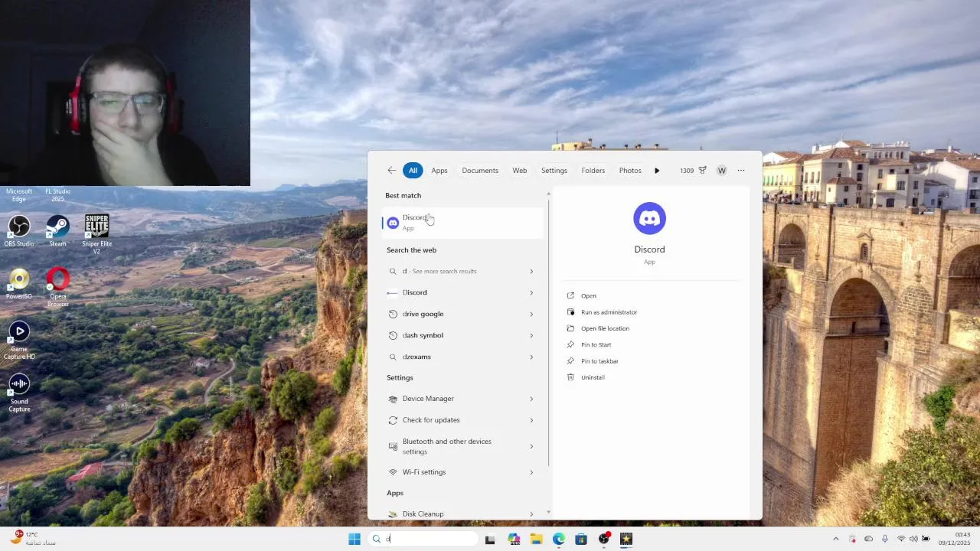Open Bluetooth and other devices settings result

(x=461, y=446)
